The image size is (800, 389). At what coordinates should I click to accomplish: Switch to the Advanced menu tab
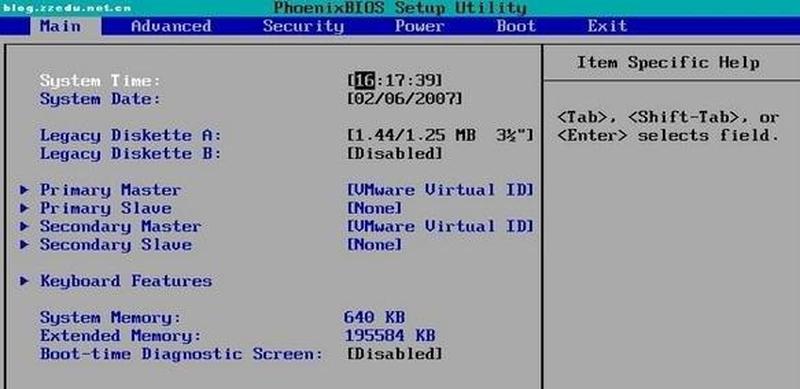(171, 26)
